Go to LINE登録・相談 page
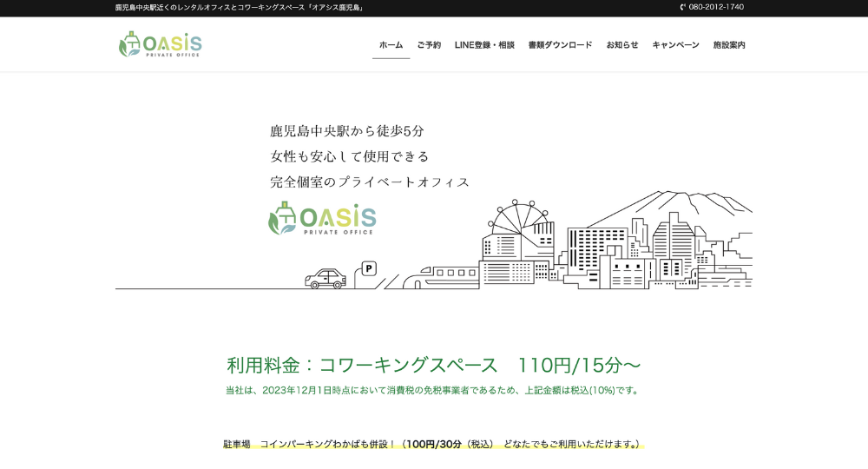 pyautogui.click(x=484, y=45)
